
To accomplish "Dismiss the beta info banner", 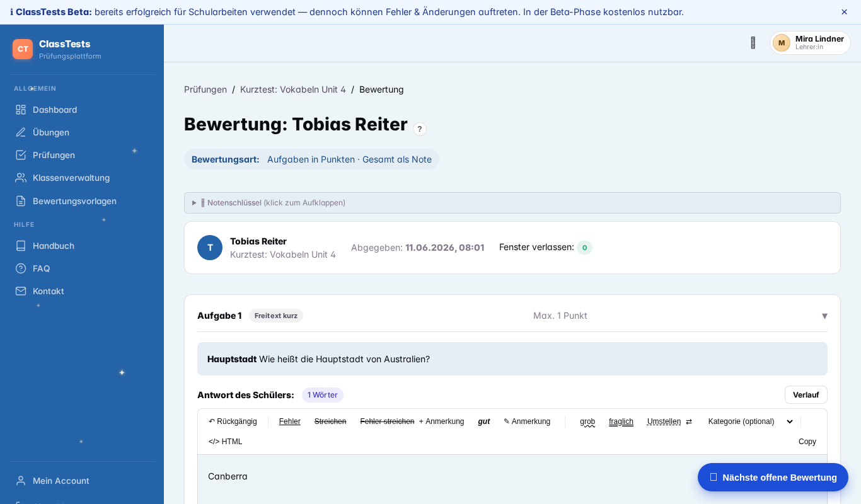I will [x=845, y=12].
